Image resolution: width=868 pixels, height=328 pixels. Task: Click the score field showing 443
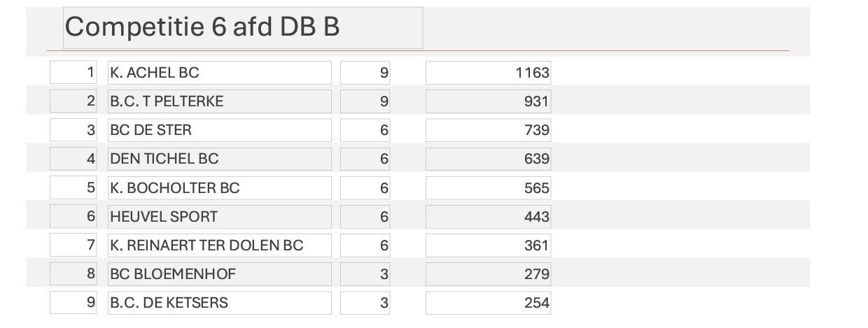coord(488,217)
